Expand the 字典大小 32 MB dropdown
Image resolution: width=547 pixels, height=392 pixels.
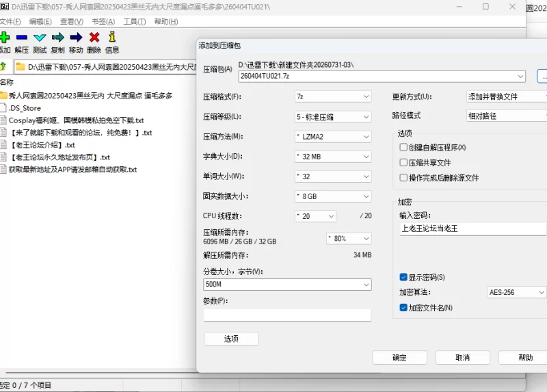tap(333, 157)
